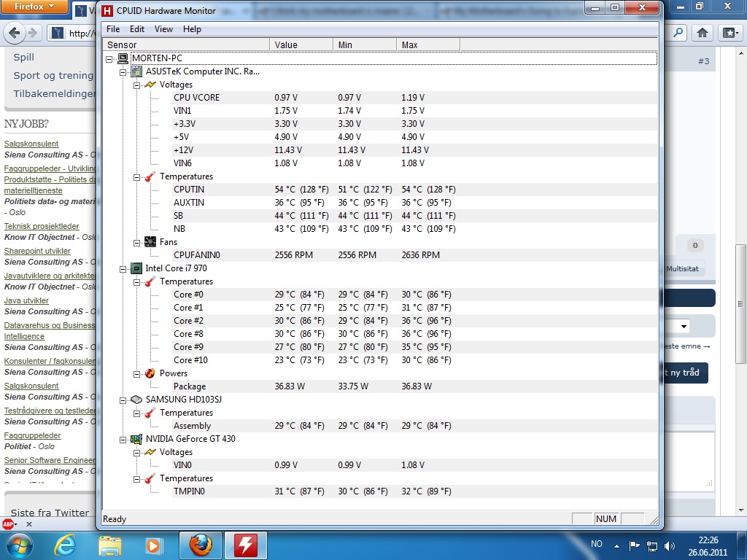Launch Internet Explorer from the taskbar

tap(65, 545)
